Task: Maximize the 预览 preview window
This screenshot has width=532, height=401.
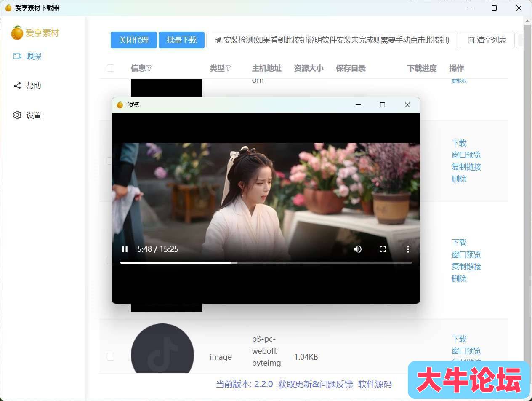Action: point(383,105)
